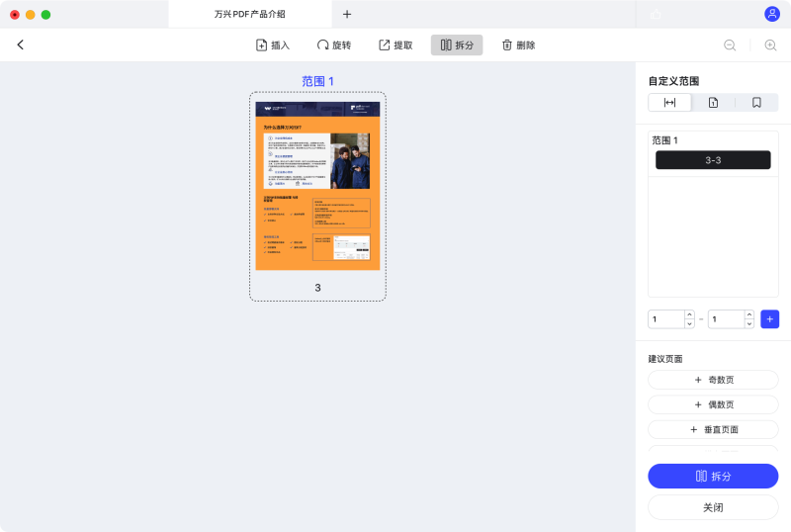Choose the 提取 (Extract) tool
This screenshot has height=532, width=791.
click(x=395, y=44)
